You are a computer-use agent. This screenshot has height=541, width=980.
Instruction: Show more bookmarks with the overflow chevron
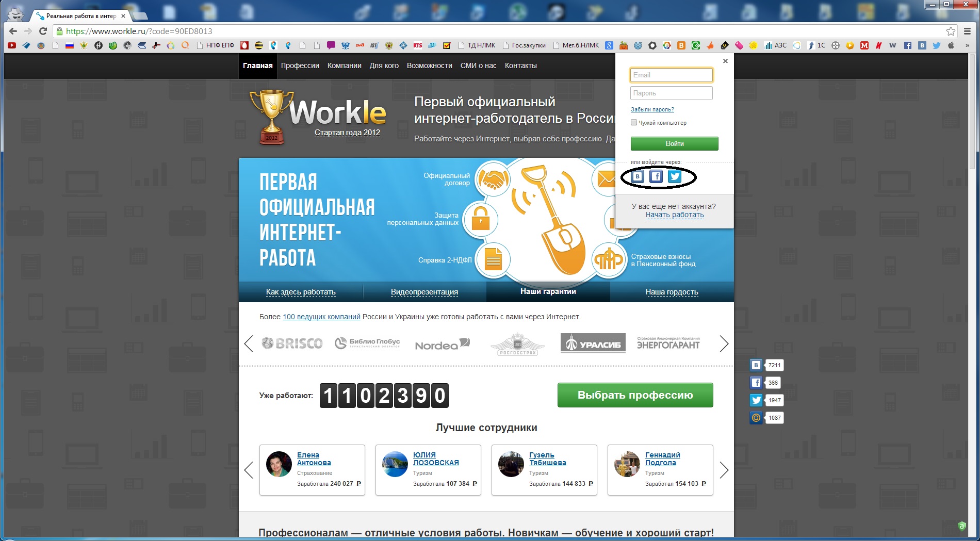967,45
